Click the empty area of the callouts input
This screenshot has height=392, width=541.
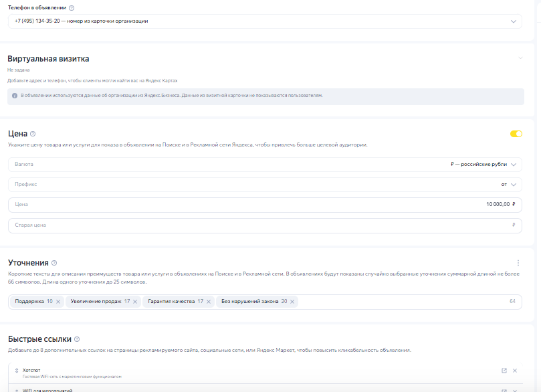[402, 302]
